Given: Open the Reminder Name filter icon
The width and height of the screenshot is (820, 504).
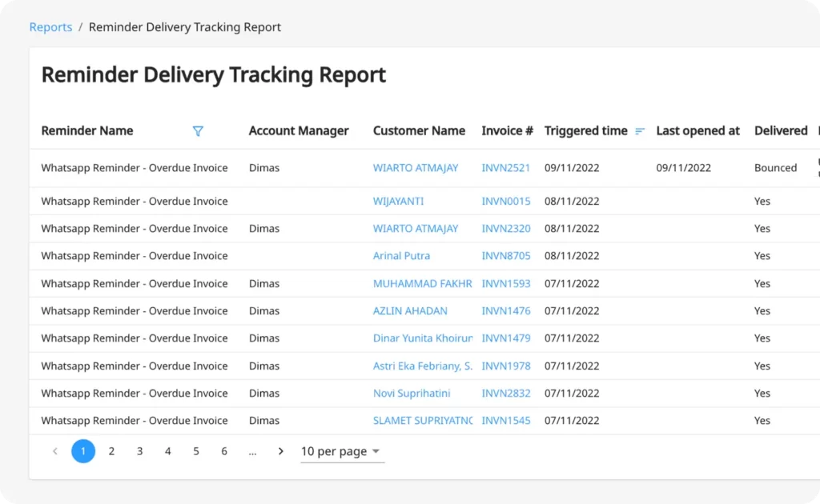Looking at the screenshot, I should 198,131.
